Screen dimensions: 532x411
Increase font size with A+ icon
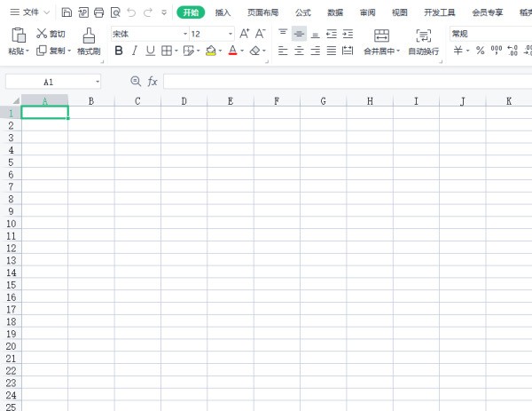pos(245,34)
